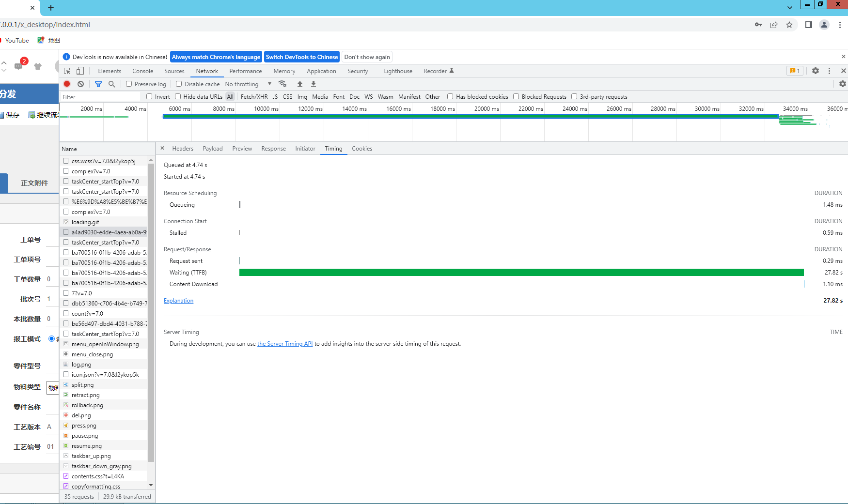Import a HAR file with upload arrow
848x504 pixels.
point(300,84)
